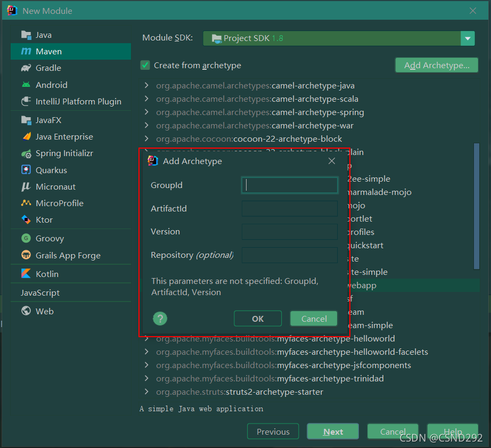Viewport: 491px width, 448px height.
Task: Click the Gradle elephant icon
Action: point(26,68)
